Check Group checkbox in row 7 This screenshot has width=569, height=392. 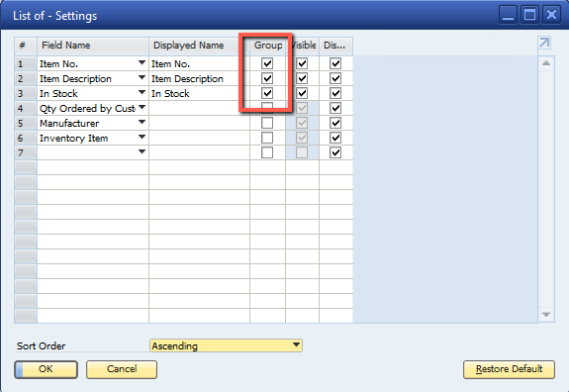click(267, 152)
